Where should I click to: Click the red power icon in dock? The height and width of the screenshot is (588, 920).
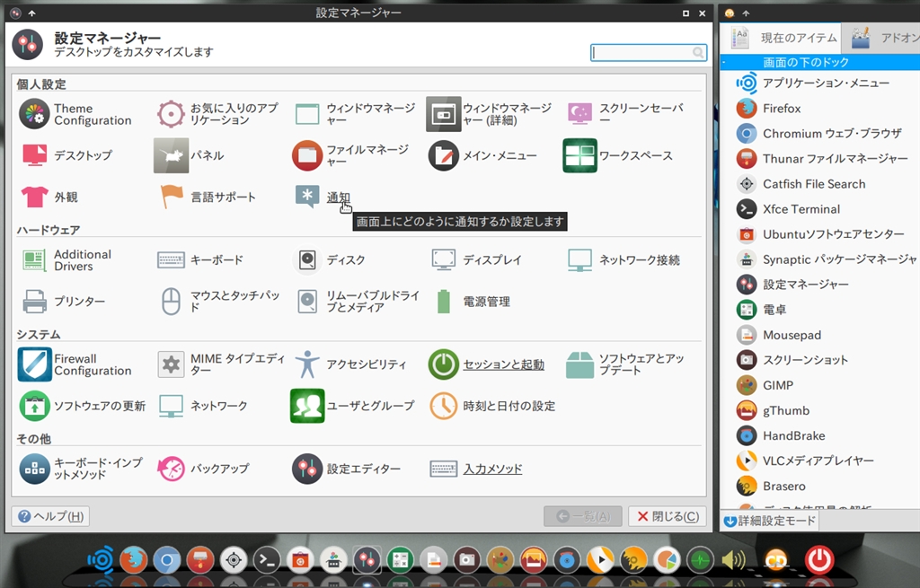coord(819,560)
